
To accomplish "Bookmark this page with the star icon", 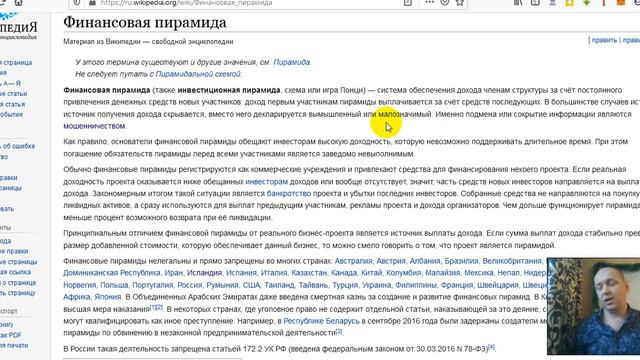I will pos(460,2).
